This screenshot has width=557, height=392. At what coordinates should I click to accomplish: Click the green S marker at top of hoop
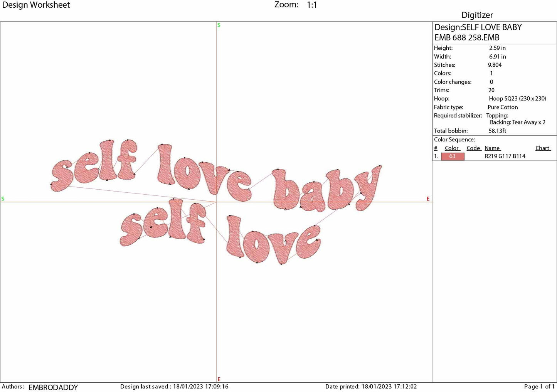click(219, 25)
